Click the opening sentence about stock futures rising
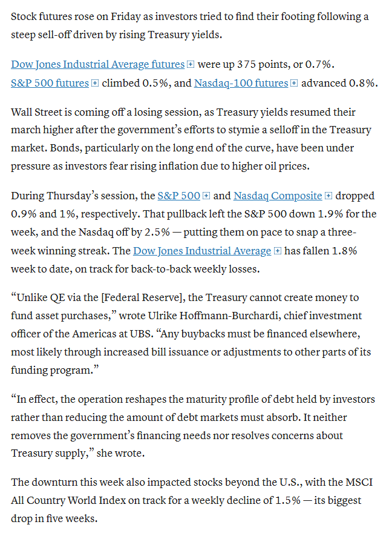The image size is (392, 536). [x=189, y=25]
